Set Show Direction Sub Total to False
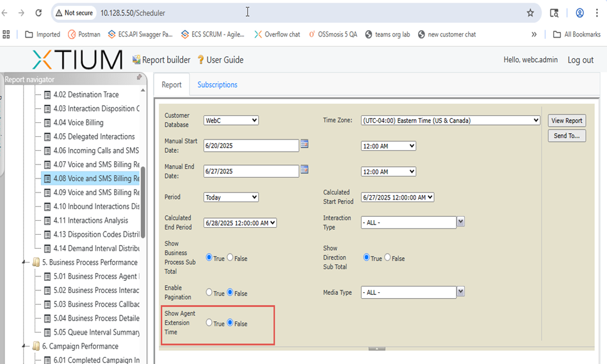Image resolution: width=607 pixels, height=364 pixels. (387, 258)
